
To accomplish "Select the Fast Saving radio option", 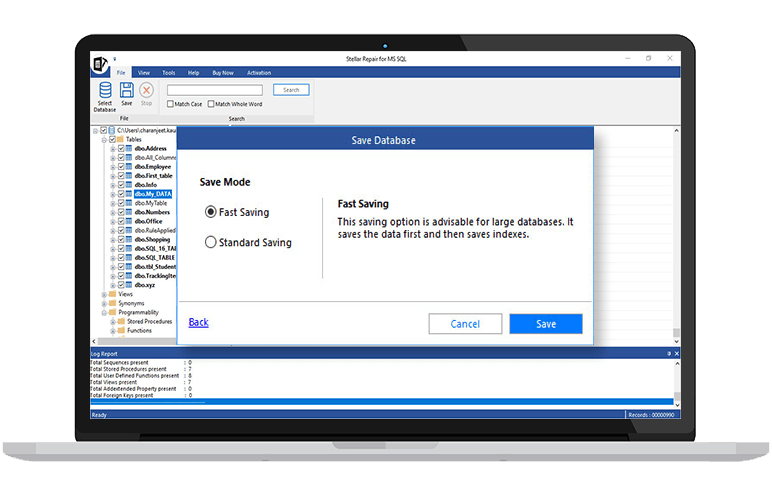I will tap(210, 212).
